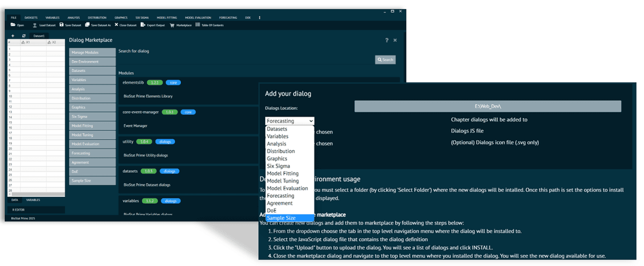The width and height of the screenshot is (644, 266).
Task: Select Distribution in marketplace sidebar
Action: 92,98
